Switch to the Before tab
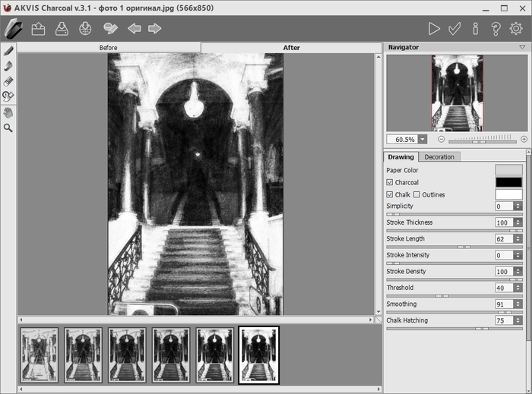The image size is (532, 394). click(109, 47)
